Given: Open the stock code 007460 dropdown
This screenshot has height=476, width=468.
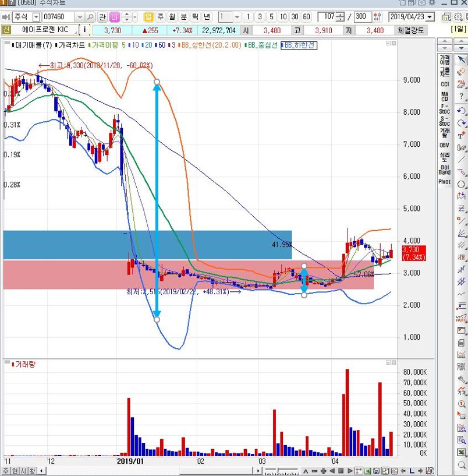Looking at the screenshot, I should tap(80, 17).
